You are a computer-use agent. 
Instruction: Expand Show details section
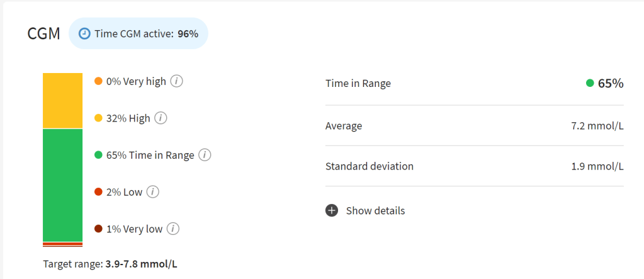coord(375,210)
